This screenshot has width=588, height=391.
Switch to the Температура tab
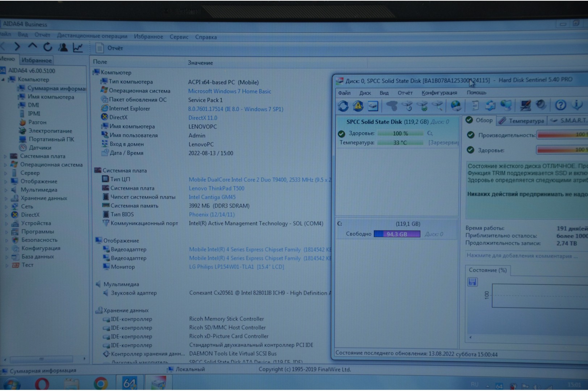click(x=522, y=121)
